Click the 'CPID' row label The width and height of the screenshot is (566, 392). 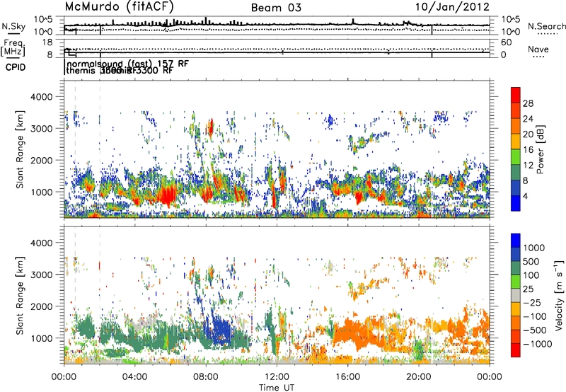(16, 67)
